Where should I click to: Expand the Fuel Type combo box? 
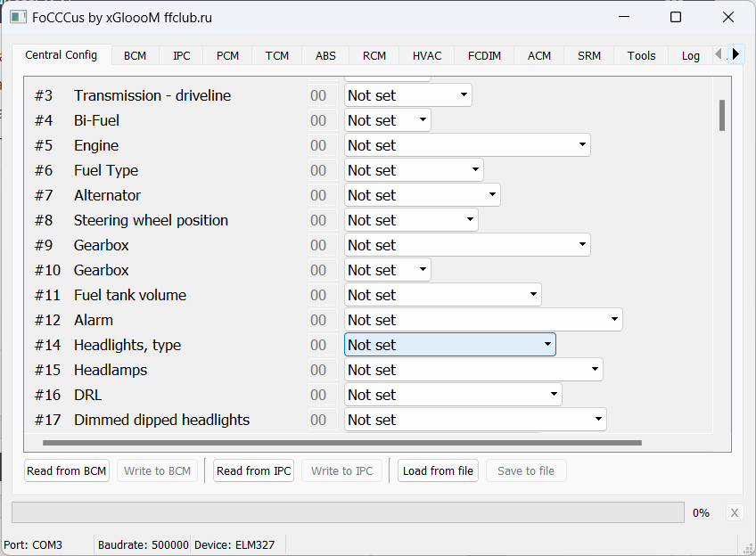click(x=414, y=170)
